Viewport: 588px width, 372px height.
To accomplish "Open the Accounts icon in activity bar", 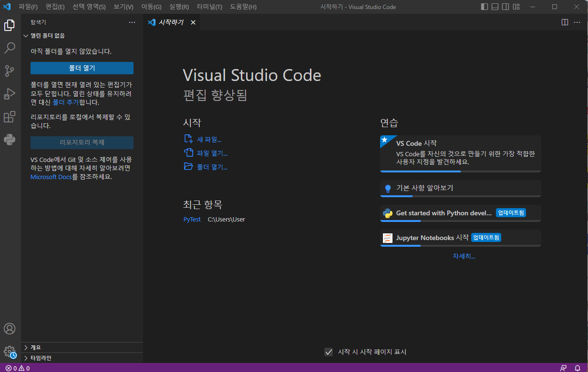I will coord(10,329).
